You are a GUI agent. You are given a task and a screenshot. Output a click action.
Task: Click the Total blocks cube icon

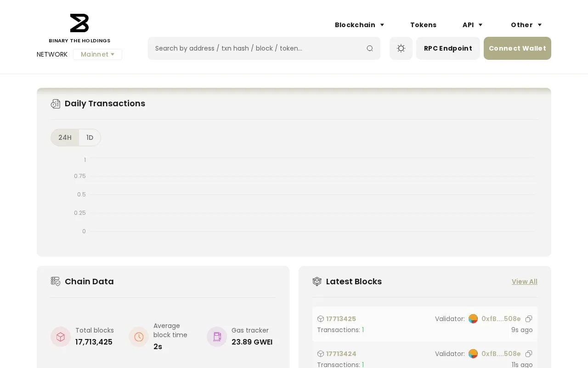pos(61,337)
